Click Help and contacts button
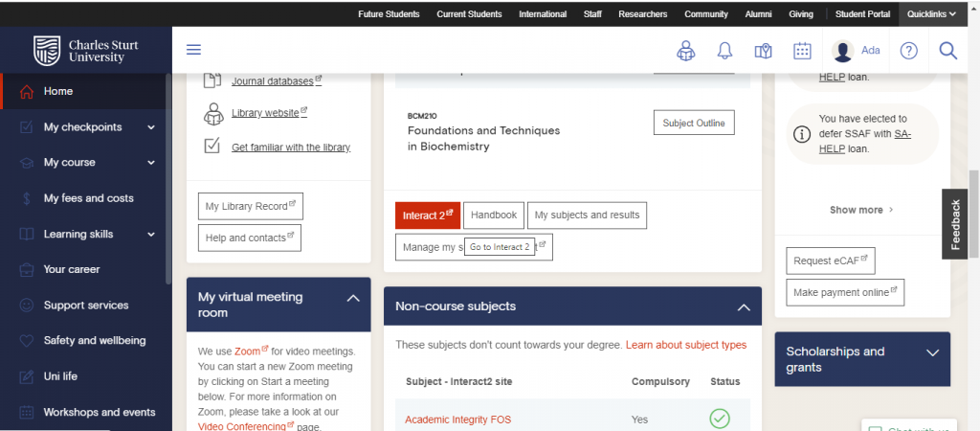Viewport: 980px width, 431px height. (250, 238)
